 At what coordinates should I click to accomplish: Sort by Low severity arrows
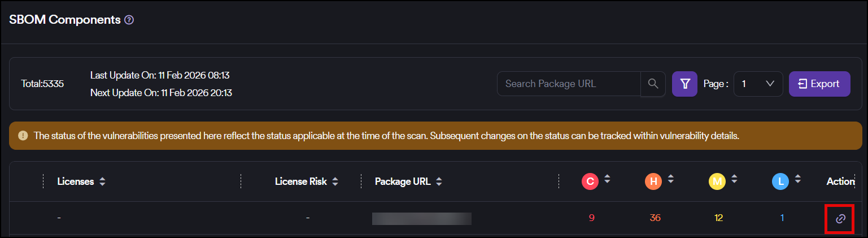[797, 179]
